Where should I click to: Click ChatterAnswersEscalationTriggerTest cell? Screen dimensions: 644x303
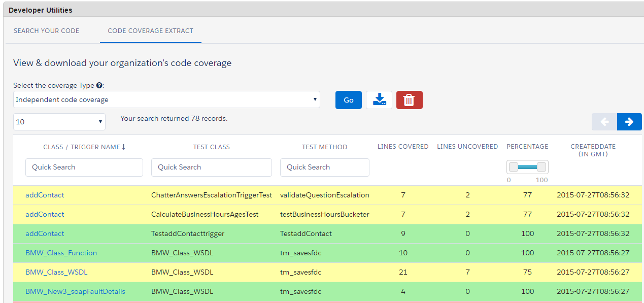point(212,195)
